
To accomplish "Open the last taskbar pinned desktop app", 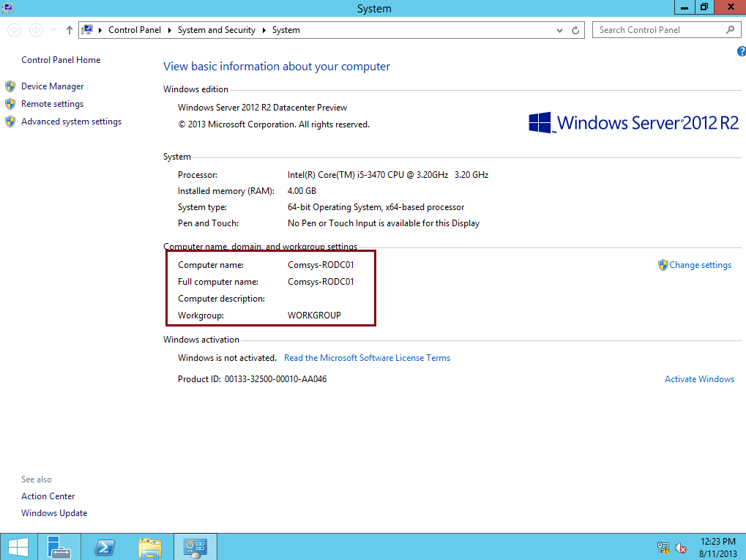I will pos(195,547).
